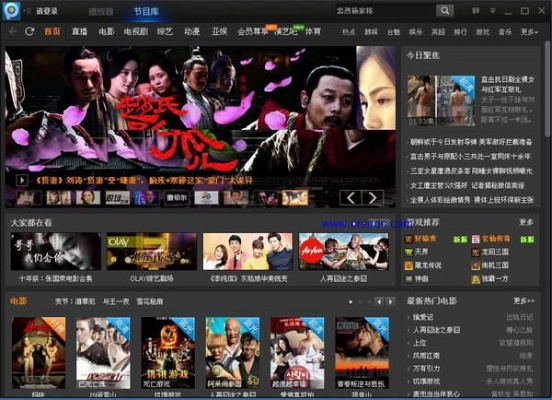Viewport: 552px width, 400px height.
Task: Click the back arrow navigation icon
Action: point(13,31)
